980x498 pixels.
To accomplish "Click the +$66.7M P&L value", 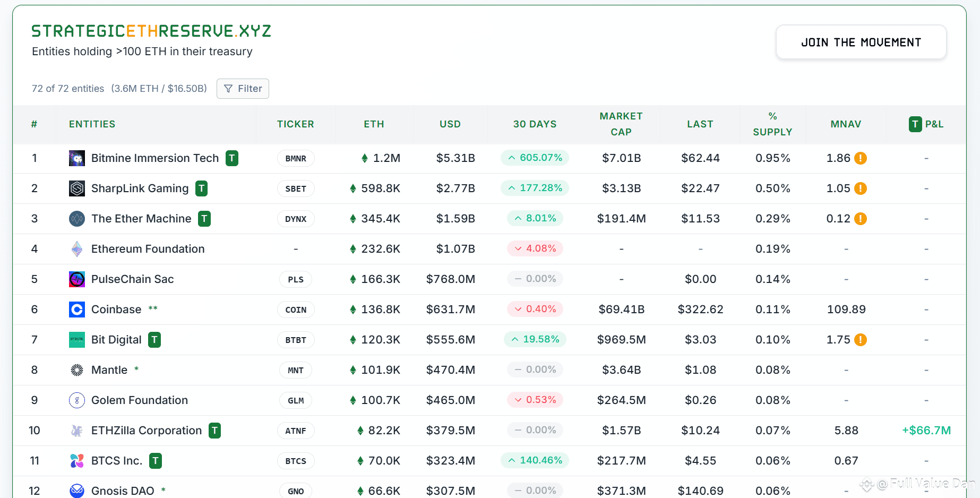I will point(926,431).
